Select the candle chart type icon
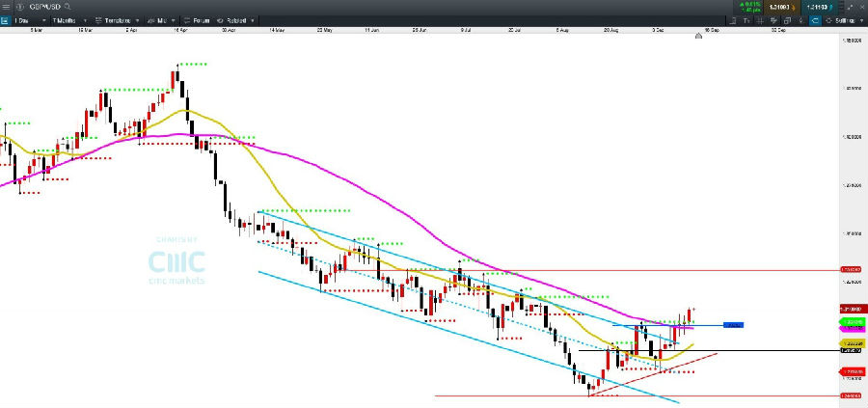This screenshot has height=408, width=868. tap(800, 20)
